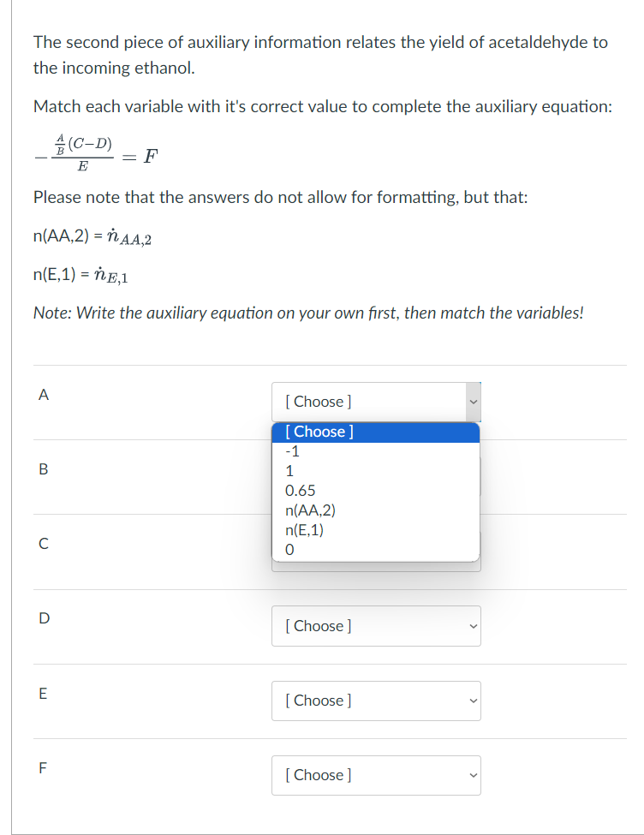Image resolution: width=644 pixels, height=835 pixels.
Task: Click the variable label "B"
Action: 43,469
